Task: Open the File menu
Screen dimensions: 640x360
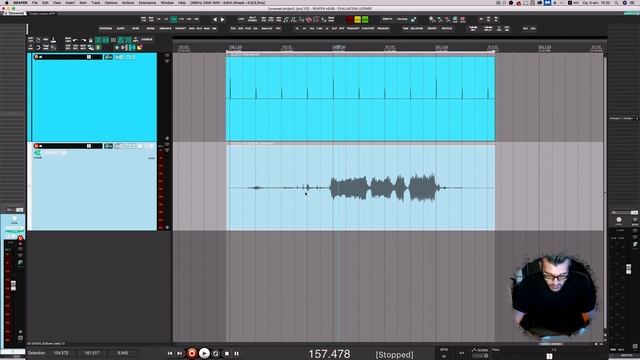Action: pos(35,2)
